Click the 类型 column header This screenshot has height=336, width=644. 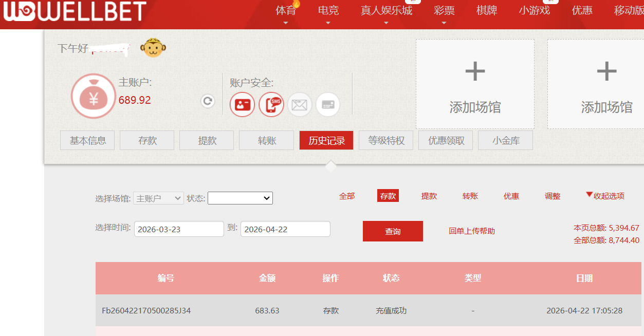pos(473,278)
